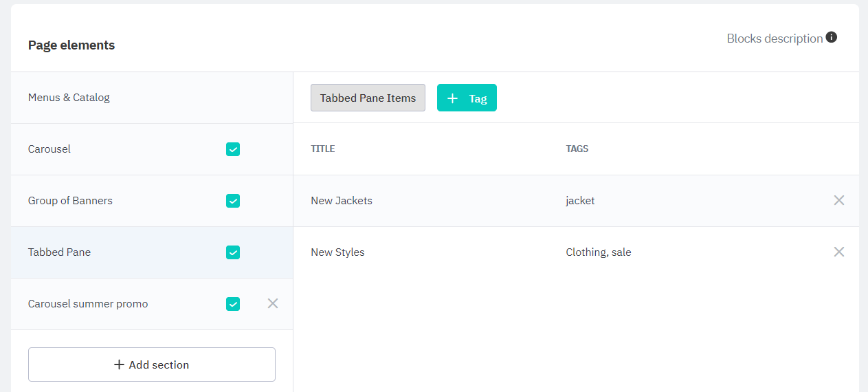
Task: Select the Group of Banners section
Action: click(70, 201)
